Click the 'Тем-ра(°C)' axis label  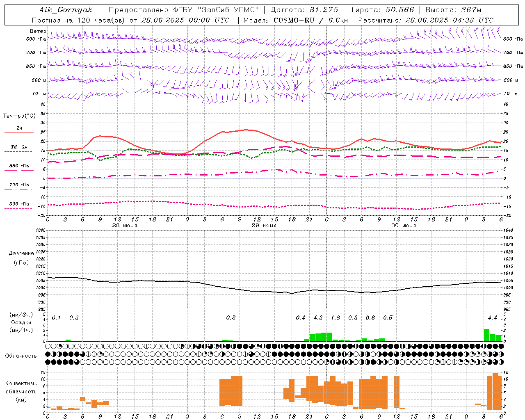[x=19, y=116]
